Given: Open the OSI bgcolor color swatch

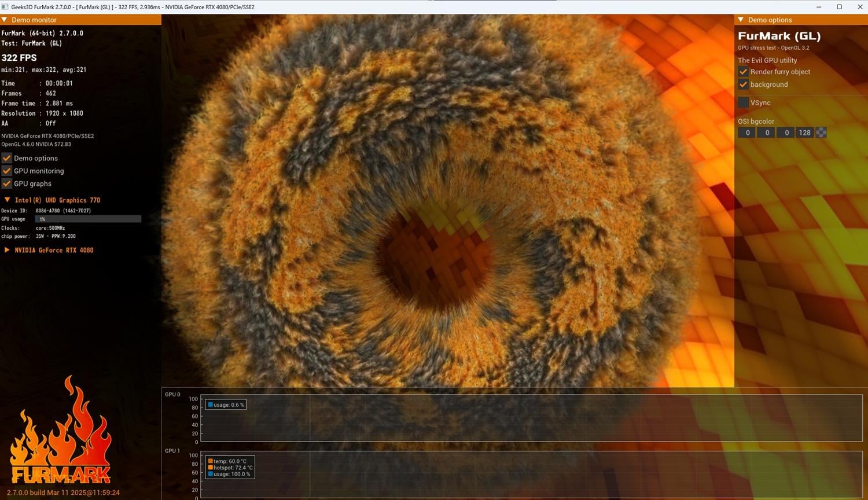Looking at the screenshot, I should [821, 133].
